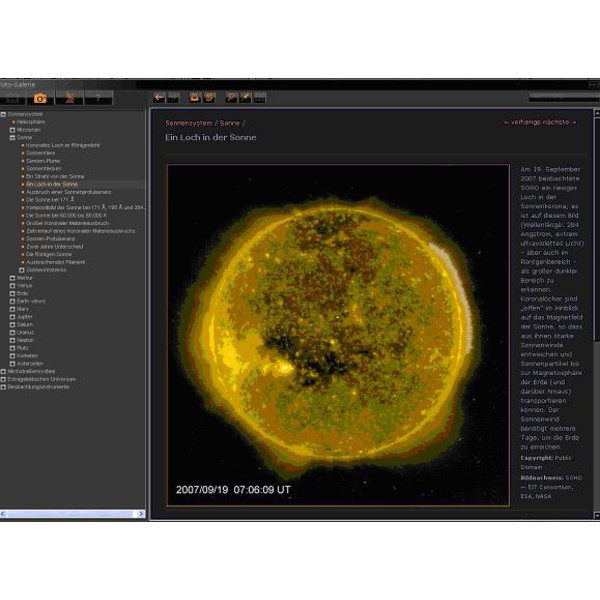
Task: Open the question mark help tab
Action: point(99,98)
